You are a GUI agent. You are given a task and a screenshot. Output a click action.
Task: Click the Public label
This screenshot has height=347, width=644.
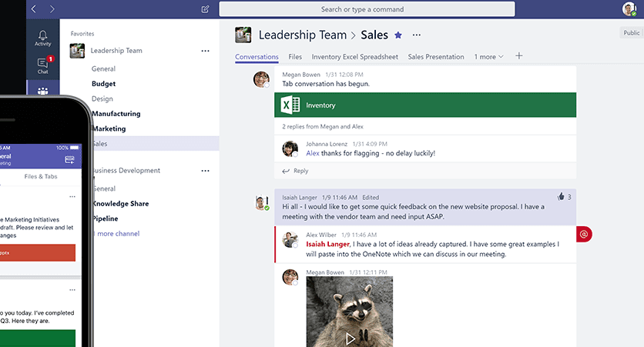tap(631, 33)
